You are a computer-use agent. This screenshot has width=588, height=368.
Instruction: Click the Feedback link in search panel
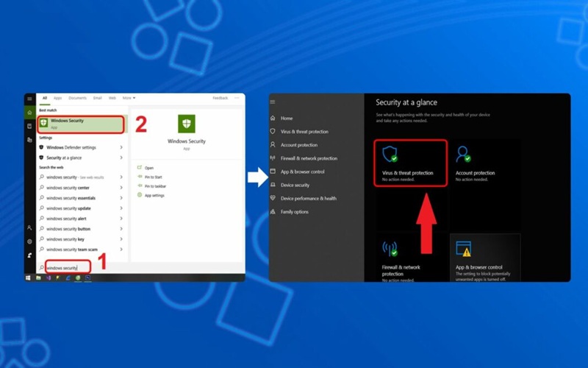pyautogui.click(x=220, y=98)
